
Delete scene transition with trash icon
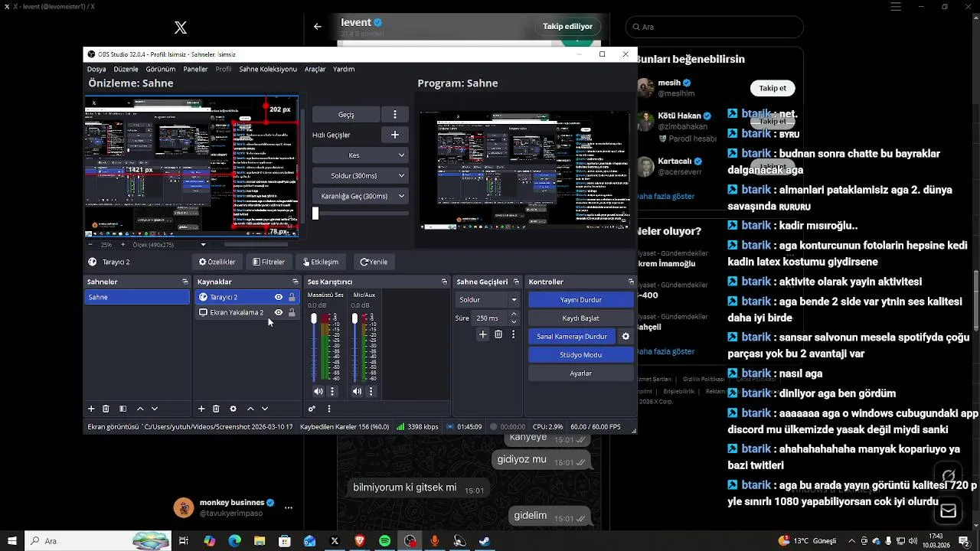point(498,334)
